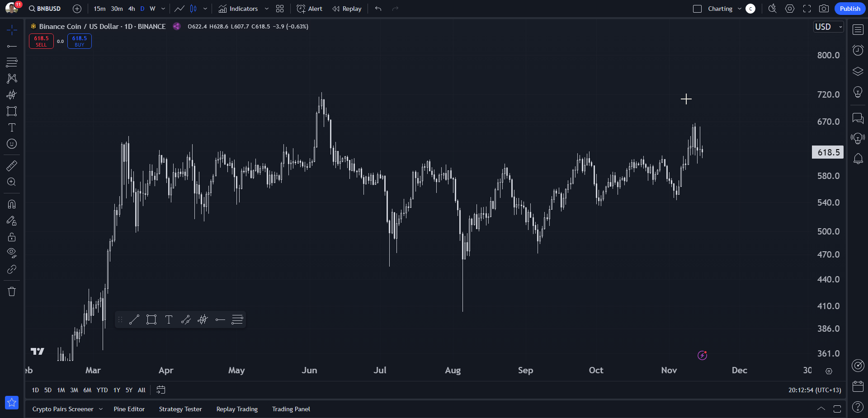868x418 pixels.
Task: Expand the time interval dropdown chevron
Action: tap(163, 9)
